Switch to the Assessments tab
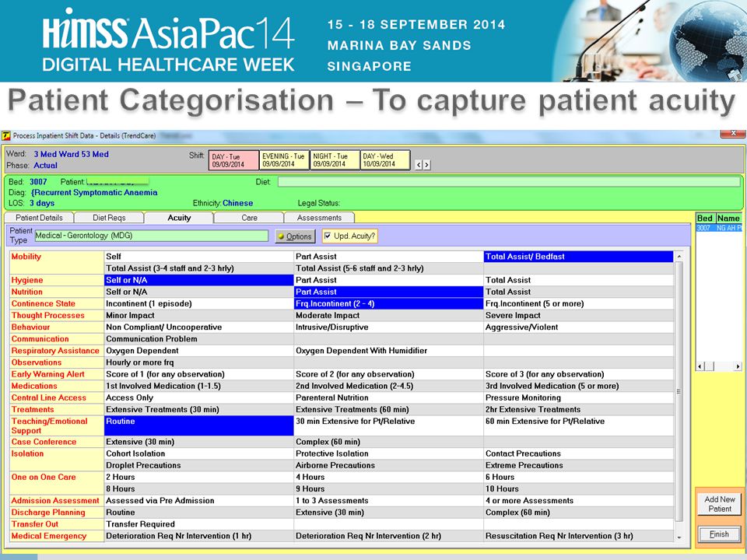 319,218
